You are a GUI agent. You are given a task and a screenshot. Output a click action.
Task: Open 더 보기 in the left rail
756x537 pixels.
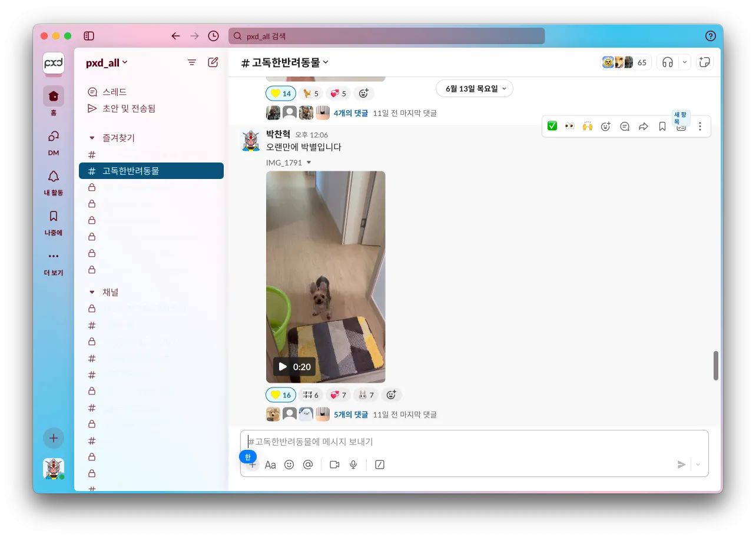[x=53, y=263]
